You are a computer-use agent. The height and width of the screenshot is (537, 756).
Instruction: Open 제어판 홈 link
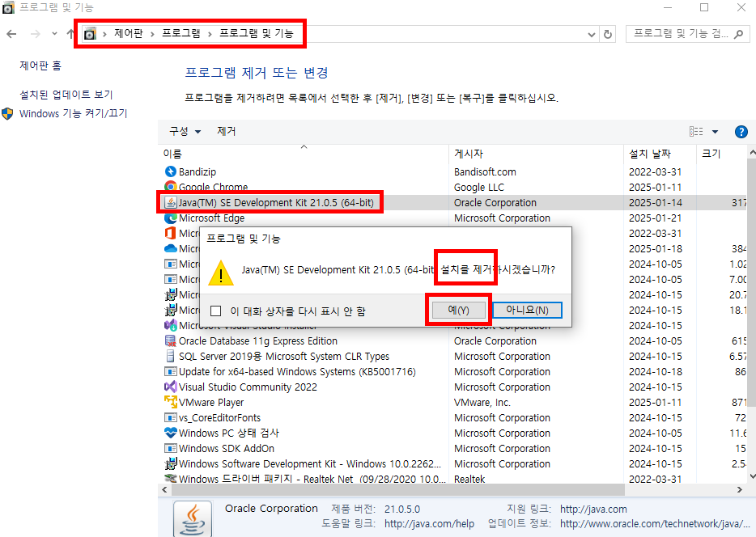tap(40, 66)
